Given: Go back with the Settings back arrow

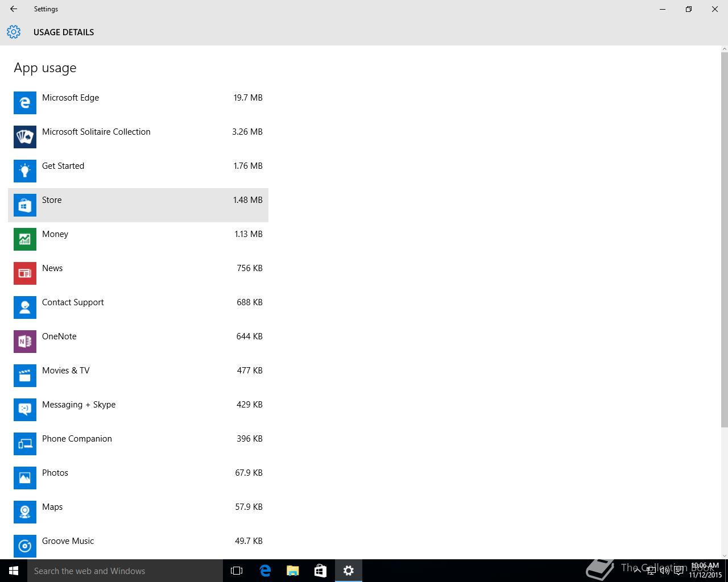Looking at the screenshot, I should click(x=14, y=9).
